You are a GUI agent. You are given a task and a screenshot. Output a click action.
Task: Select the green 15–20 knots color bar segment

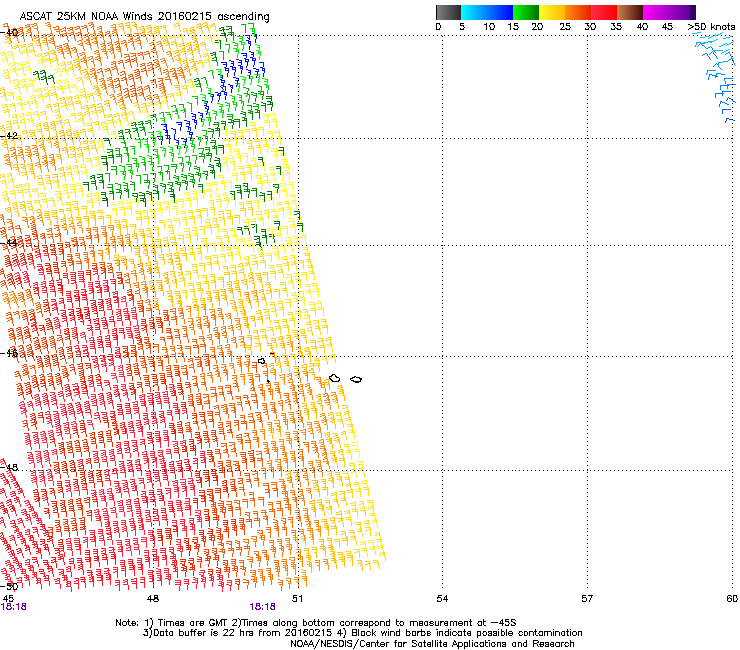[526, 12]
